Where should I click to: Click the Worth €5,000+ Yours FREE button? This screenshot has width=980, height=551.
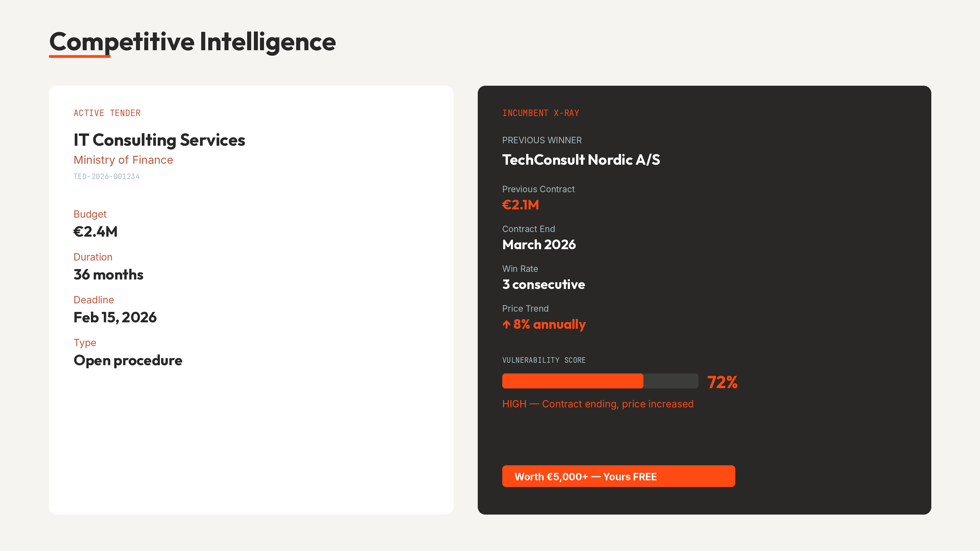tap(618, 476)
